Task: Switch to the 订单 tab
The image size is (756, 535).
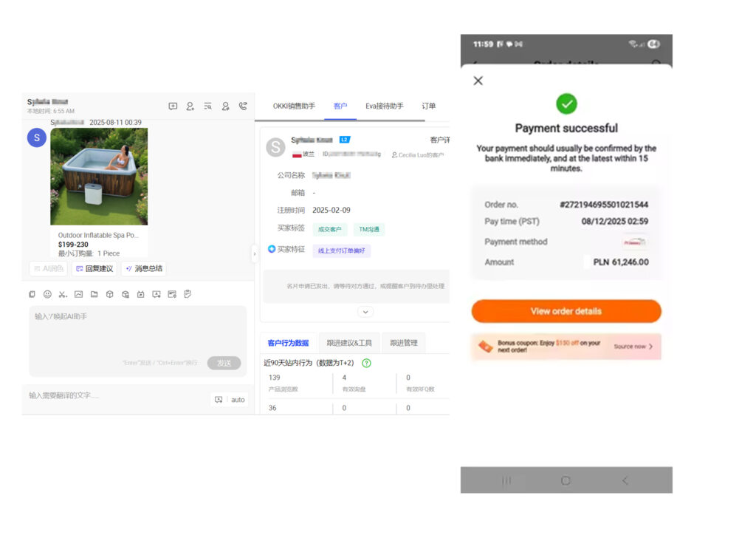Action: (x=428, y=106)
